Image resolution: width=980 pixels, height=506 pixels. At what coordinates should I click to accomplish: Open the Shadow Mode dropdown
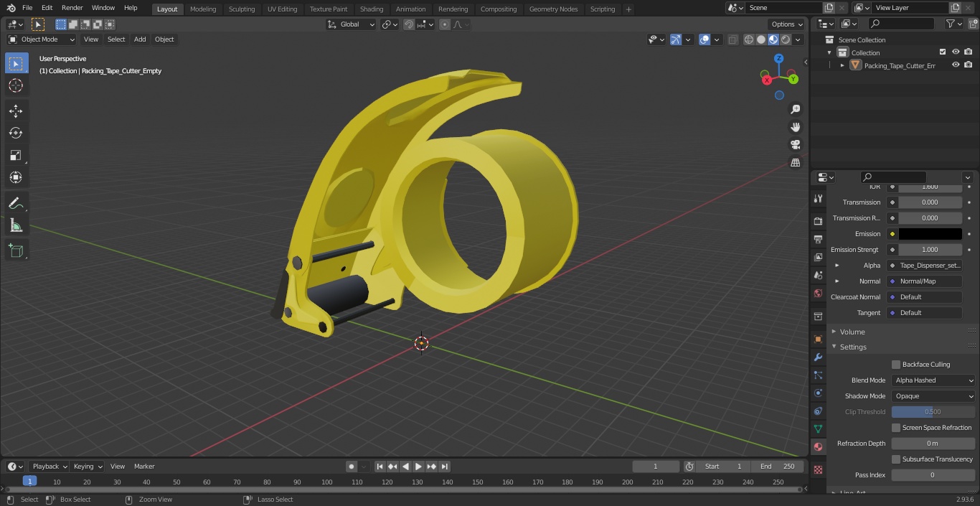933,396
